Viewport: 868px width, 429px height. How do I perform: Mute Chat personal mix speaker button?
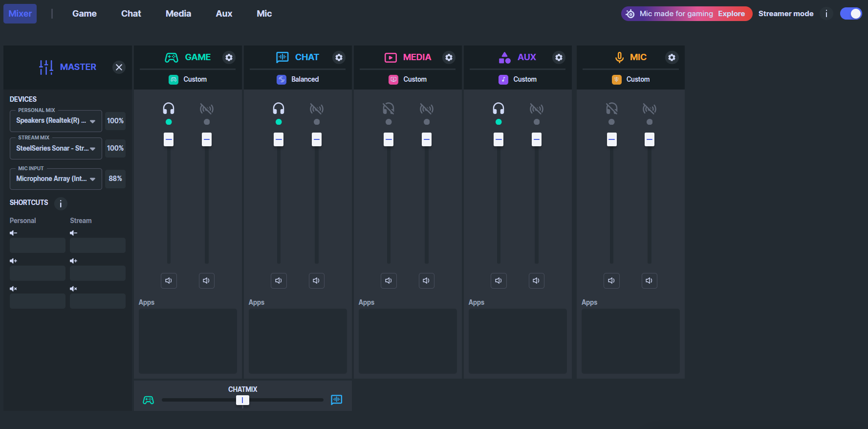(279, 280)
